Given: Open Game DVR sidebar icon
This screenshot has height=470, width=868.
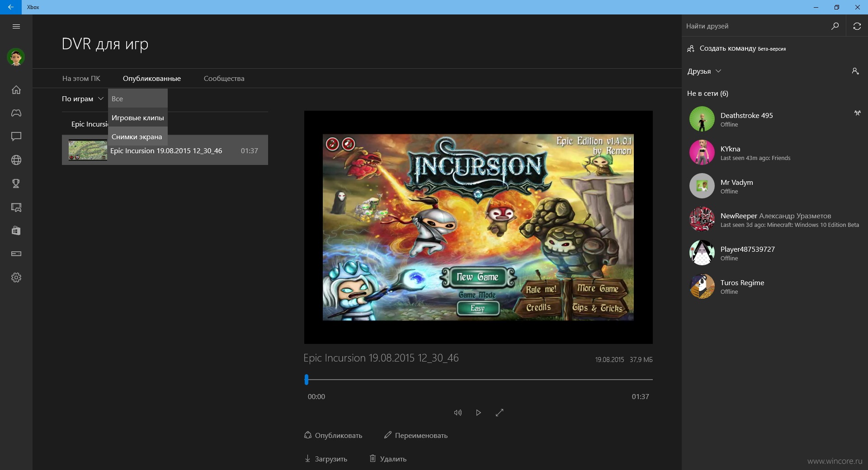Looking at the screenshot, I should (x=16, y=207).
